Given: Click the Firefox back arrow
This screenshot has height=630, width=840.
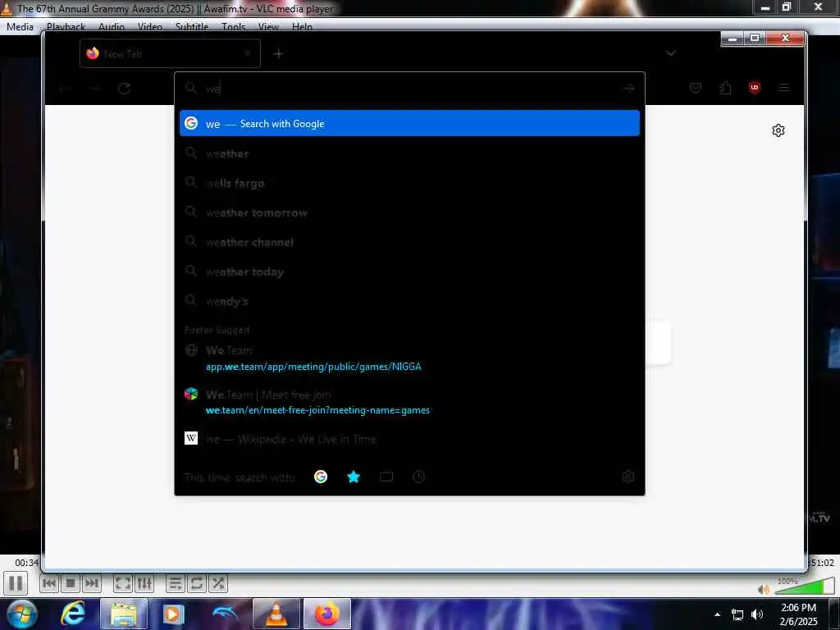Looking at the screenshot, I should pos(65,89).
